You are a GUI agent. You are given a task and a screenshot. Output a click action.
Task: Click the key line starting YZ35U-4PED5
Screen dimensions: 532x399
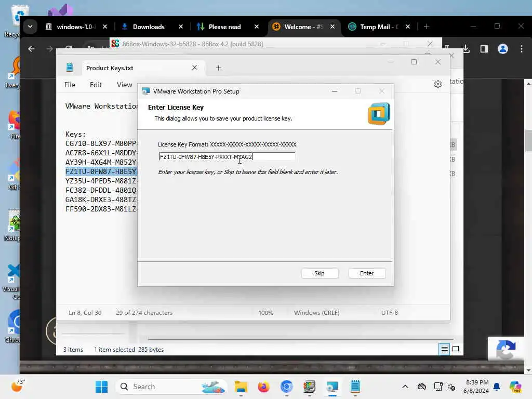[101, 181]
